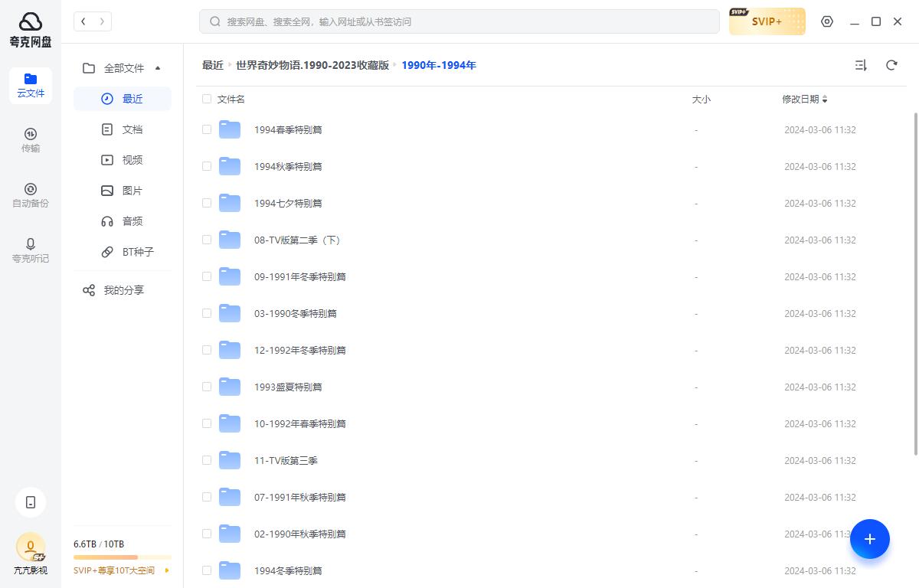This screenshot has width=919, height=588.
Task: Click the forward navigation chevron
Action: coord(102,21)
